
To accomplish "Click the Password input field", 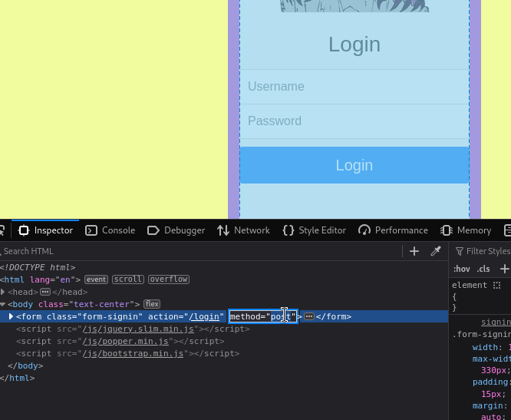I will [354, 121].
